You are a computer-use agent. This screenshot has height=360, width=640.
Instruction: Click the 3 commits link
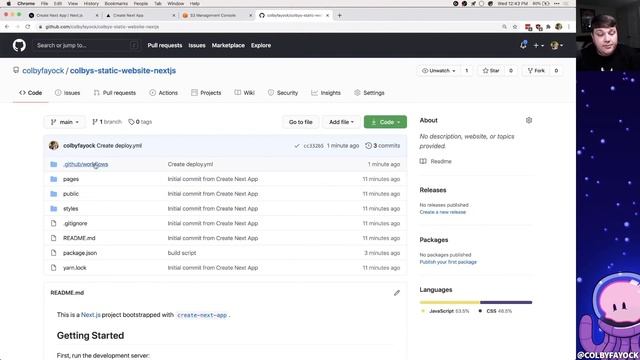click(383, 146)
